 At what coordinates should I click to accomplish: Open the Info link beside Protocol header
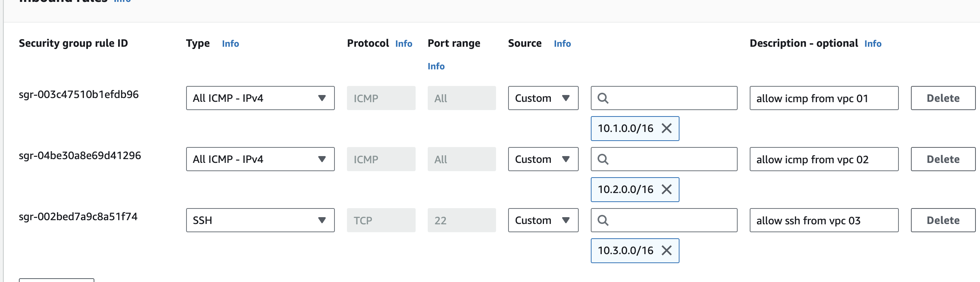pos(404,44)
